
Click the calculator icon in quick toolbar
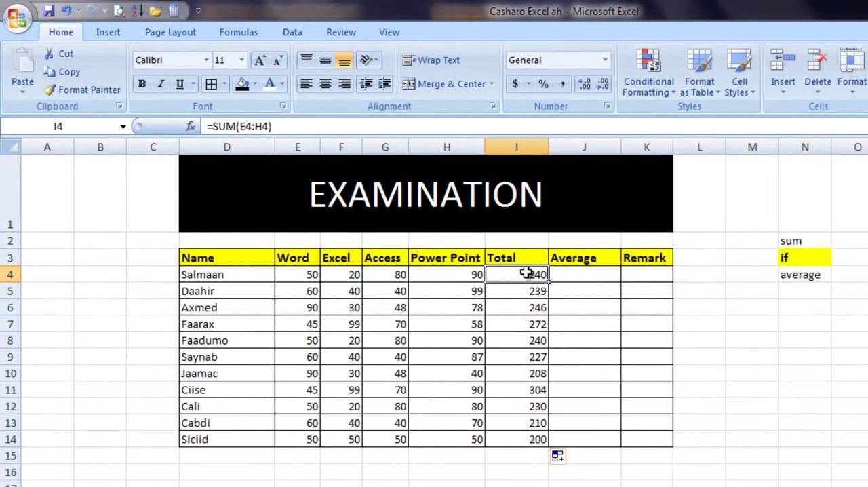[x=174, y=11]
